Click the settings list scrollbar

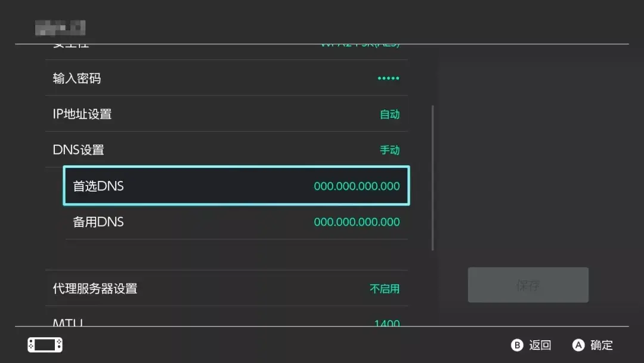pos(433,178)
